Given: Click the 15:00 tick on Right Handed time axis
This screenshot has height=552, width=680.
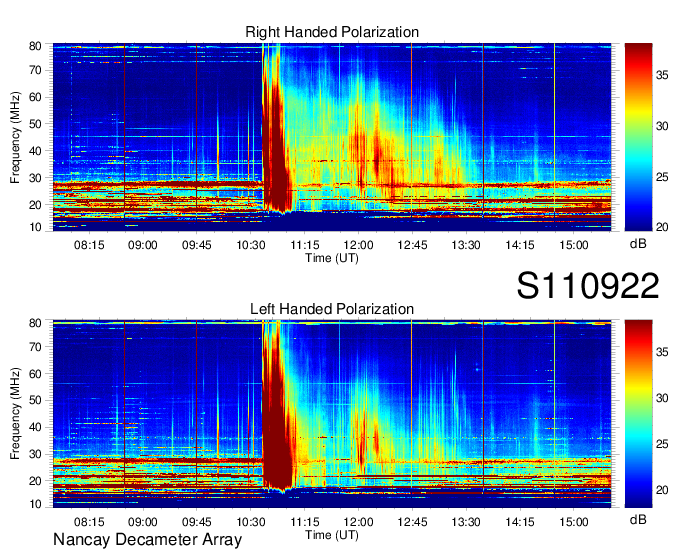Looking at the screenshot, I should [573, 245].
